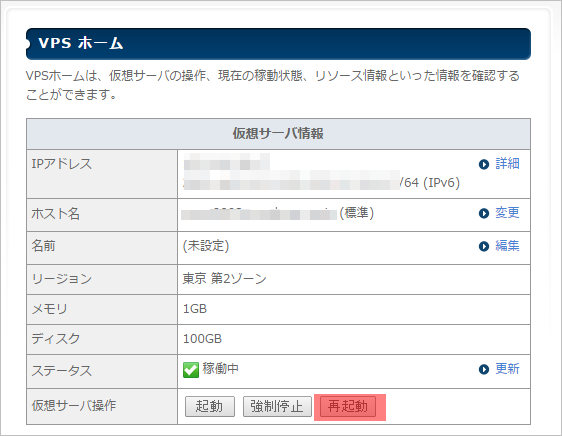Screen dimensions: 562x436
Task: Click the 更新 link for status
Action: pos(507,369)
